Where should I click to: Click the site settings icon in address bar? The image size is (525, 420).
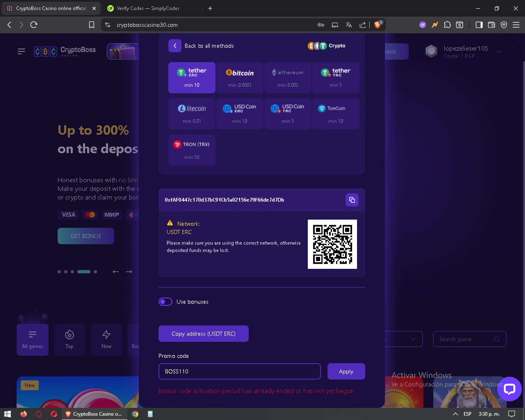[x=108, y=25]
